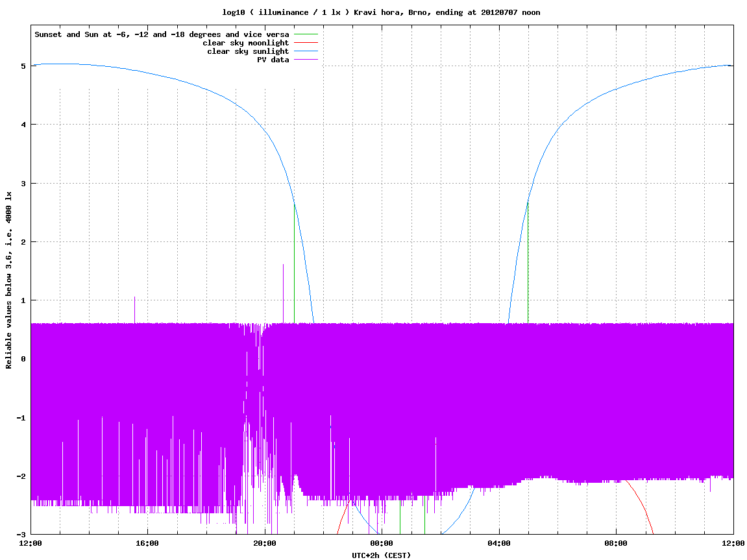Click the right x-axis tick label 12:00
Screen dimensions: 747x560
(733, 543)
